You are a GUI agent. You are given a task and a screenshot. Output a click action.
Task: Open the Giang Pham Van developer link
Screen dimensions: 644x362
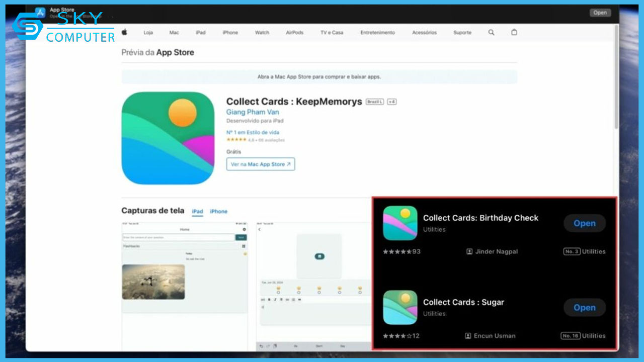[x=253, y=112]
